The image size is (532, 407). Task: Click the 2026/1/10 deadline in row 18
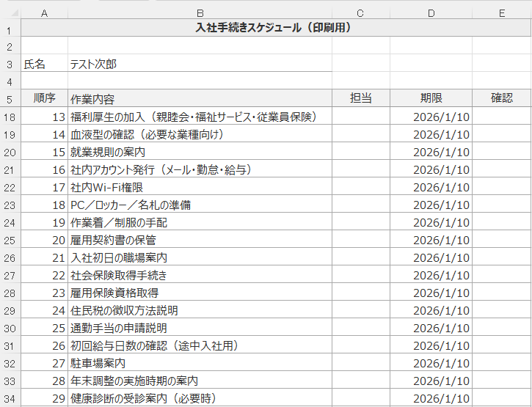click(431, 116)
